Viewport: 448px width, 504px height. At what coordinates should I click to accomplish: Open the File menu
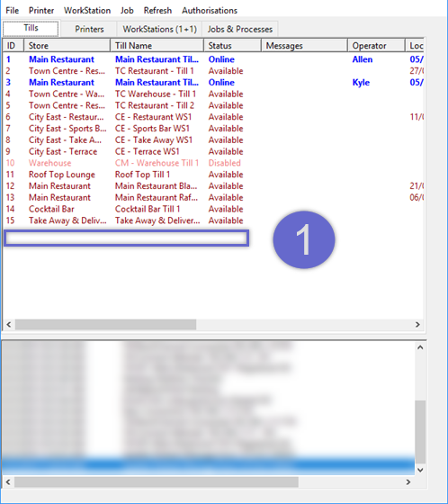13,10
